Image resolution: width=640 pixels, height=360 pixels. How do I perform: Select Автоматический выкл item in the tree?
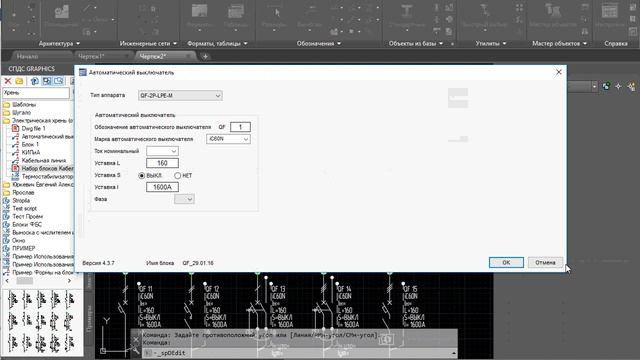click(x=47, y=136)
